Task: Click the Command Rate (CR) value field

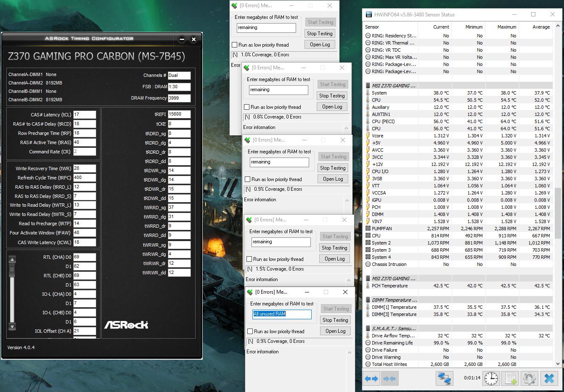Action: (85, 152)
